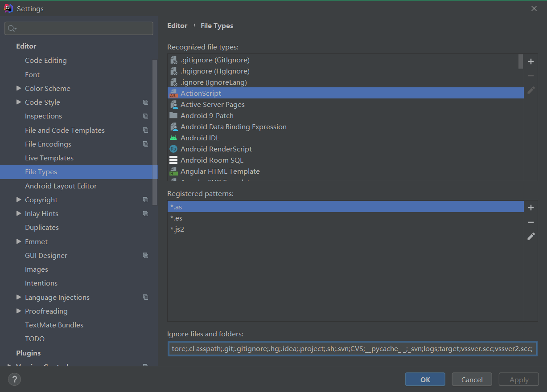The image size is (547, 392).
Task: Click the Active Server Pages icon
Action: pyautogui.click(x=174, y=105)
